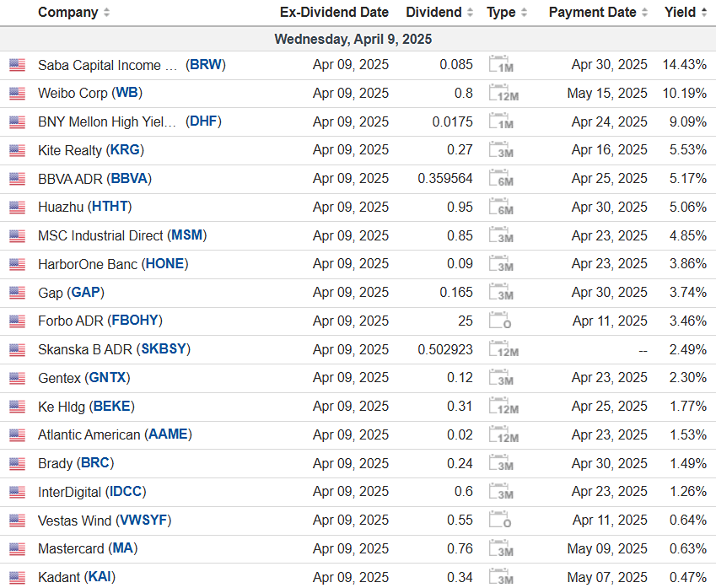Viewport: 716px width, 588px height.
Task: Open the AAME ticker link
Action: pos(169,434)
